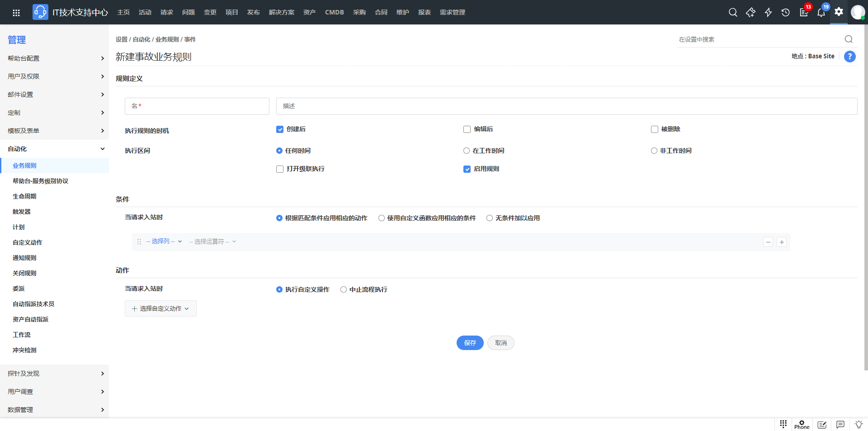Open bottom bar dotted grid icon

click(x=783, y=424)
